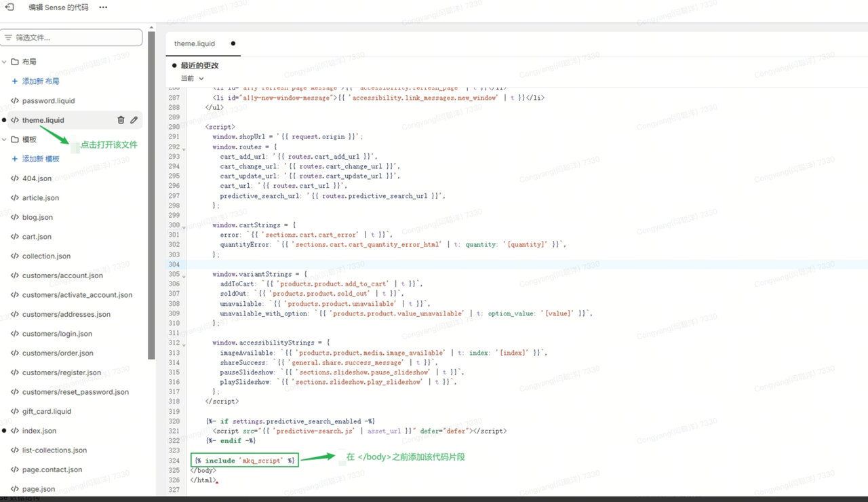The height and width of the screenshot is (502, 868).
Task: Delete theme.liquid using the trash icon
Action: click(x=121, y=120)
